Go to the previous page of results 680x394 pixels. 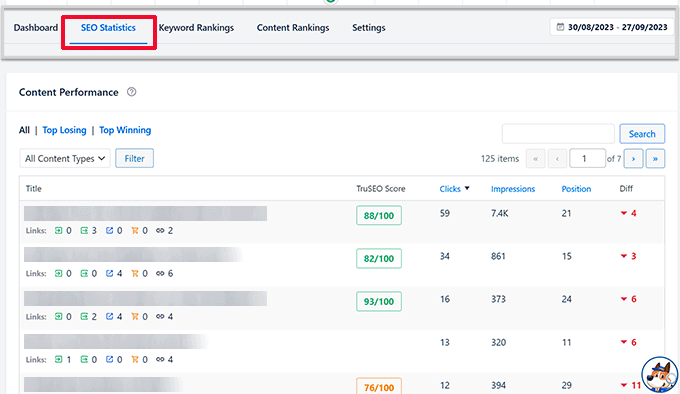pos(558,159)
